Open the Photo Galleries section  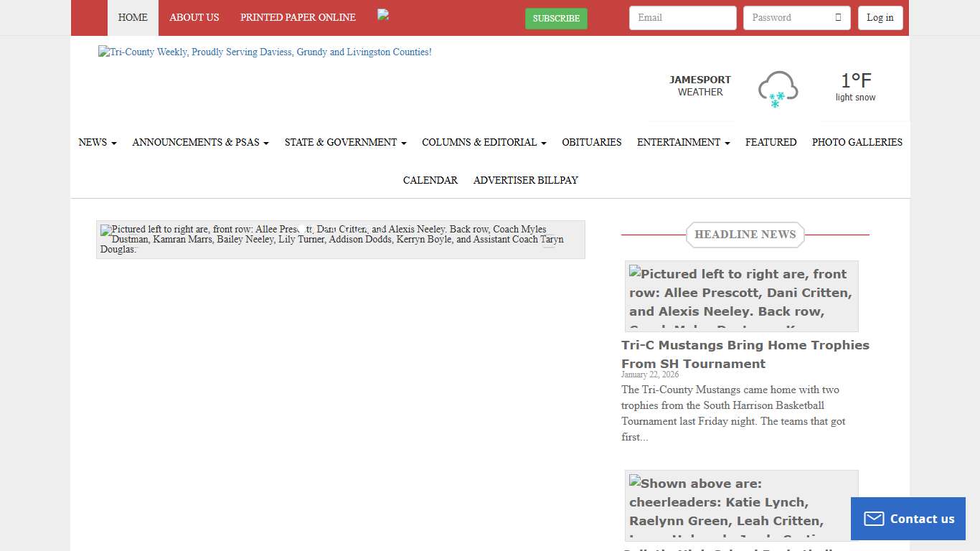click(x=857, y=142)
